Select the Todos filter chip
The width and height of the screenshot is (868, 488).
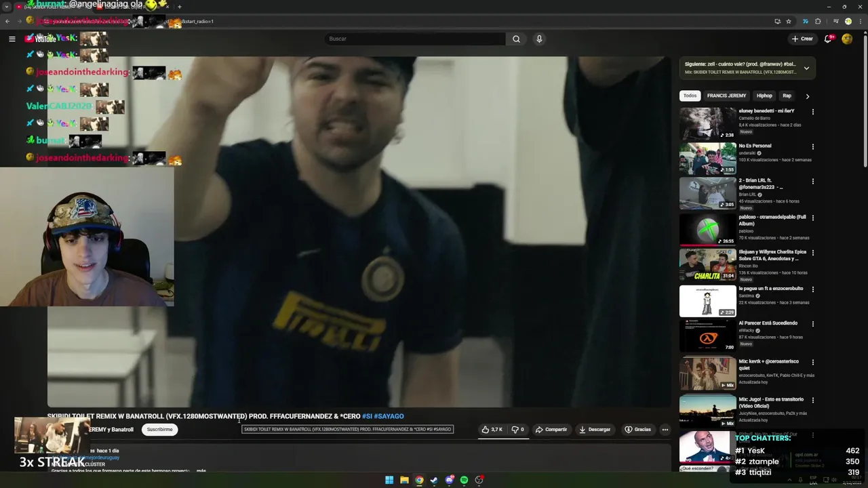tap(690, 96)
